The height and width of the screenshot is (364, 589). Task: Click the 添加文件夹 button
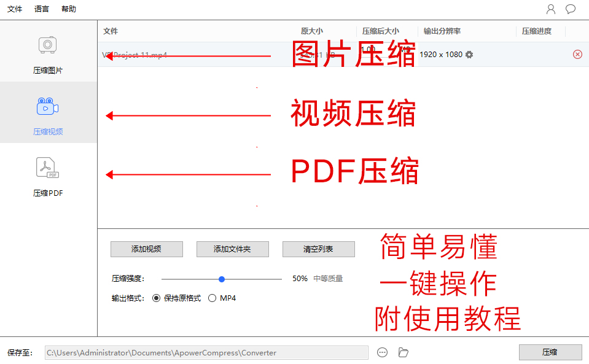click(233, 249)
